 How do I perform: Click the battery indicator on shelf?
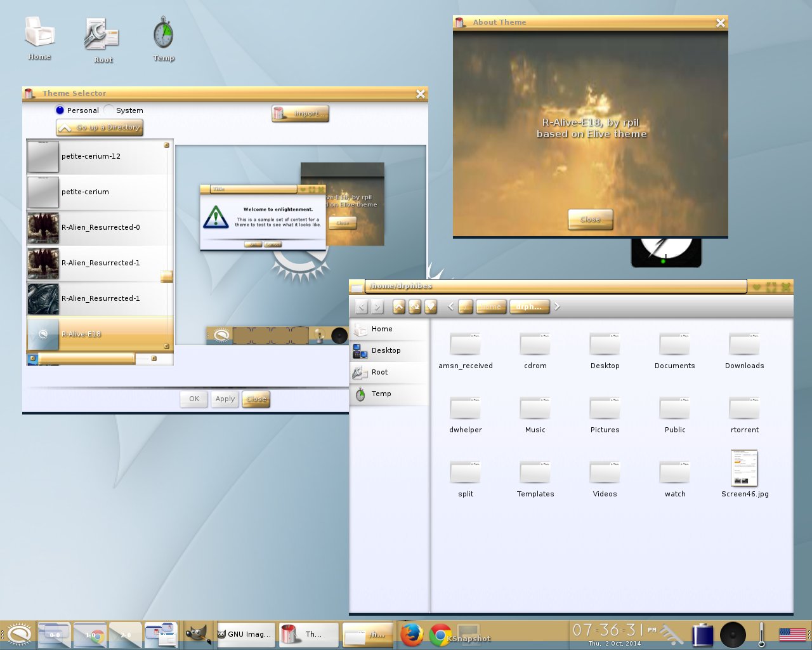tap(702, 635)
